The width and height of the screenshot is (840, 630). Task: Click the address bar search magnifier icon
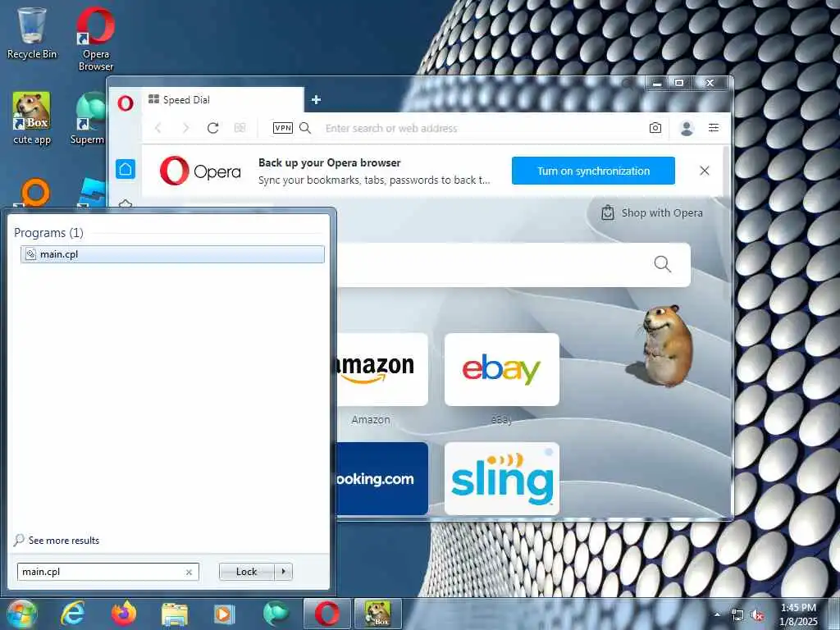pyautogui.click(x=305, y=128)
